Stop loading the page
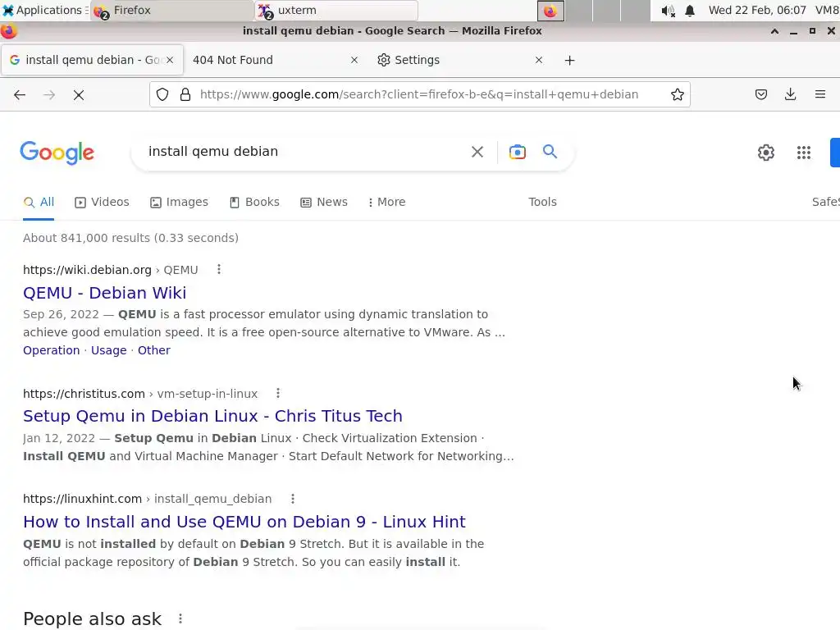This screenshot has height=630, width=840. [79, 95]
